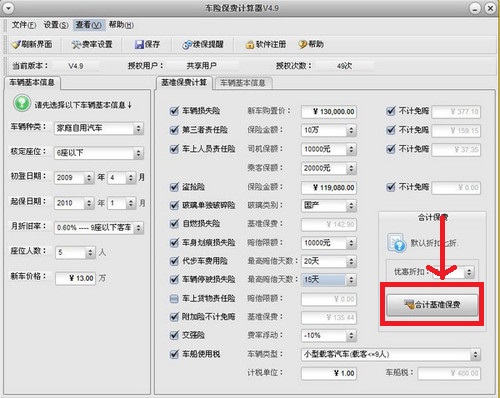
Task: Open the 20天 最高赔偿天数 dropdown
Action: [x=329, y=261]
